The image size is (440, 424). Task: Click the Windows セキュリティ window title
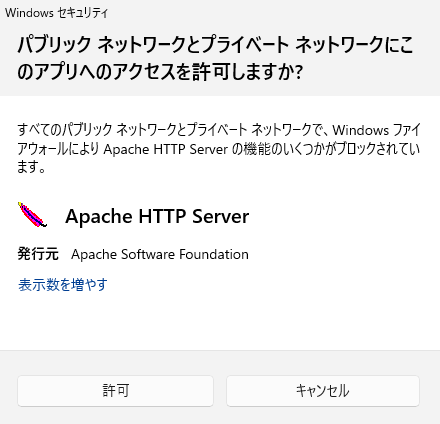[56, 13]
